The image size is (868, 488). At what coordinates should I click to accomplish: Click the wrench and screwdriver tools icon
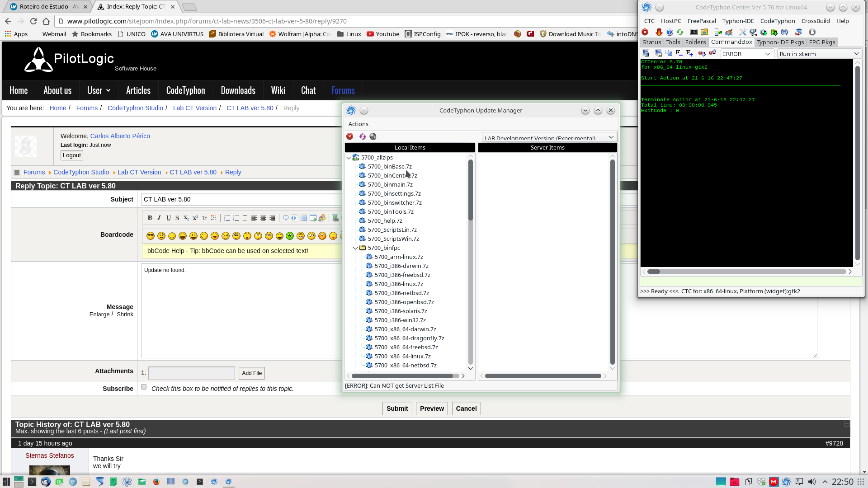click(742, 32)
